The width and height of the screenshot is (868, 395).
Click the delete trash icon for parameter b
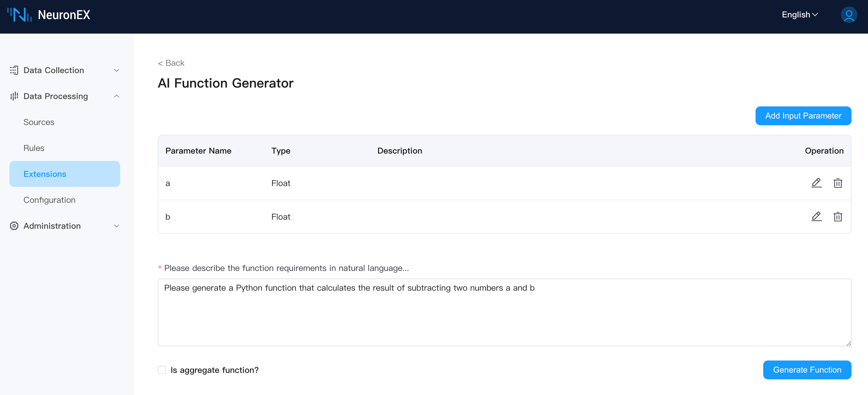(838, 216)
